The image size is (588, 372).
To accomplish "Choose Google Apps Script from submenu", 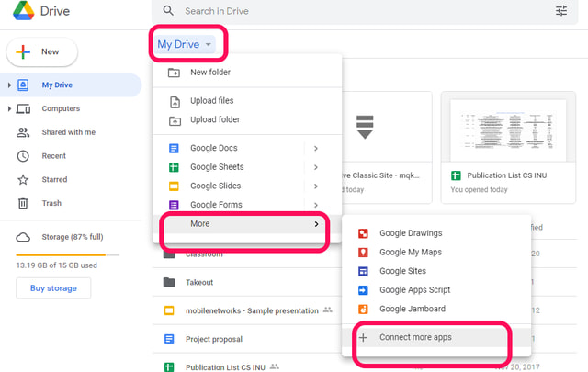I will pyautogui.click(x=436, y=290).
